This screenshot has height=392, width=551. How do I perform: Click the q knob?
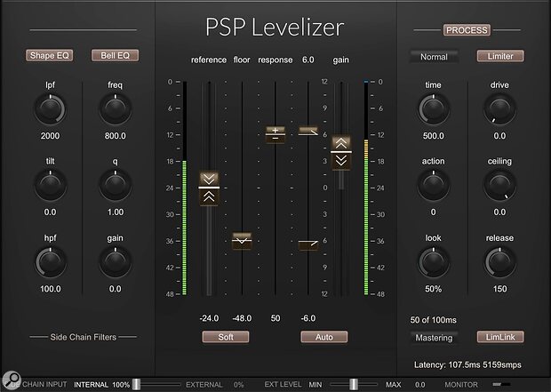pyautogui.click(x=116, y=186)
